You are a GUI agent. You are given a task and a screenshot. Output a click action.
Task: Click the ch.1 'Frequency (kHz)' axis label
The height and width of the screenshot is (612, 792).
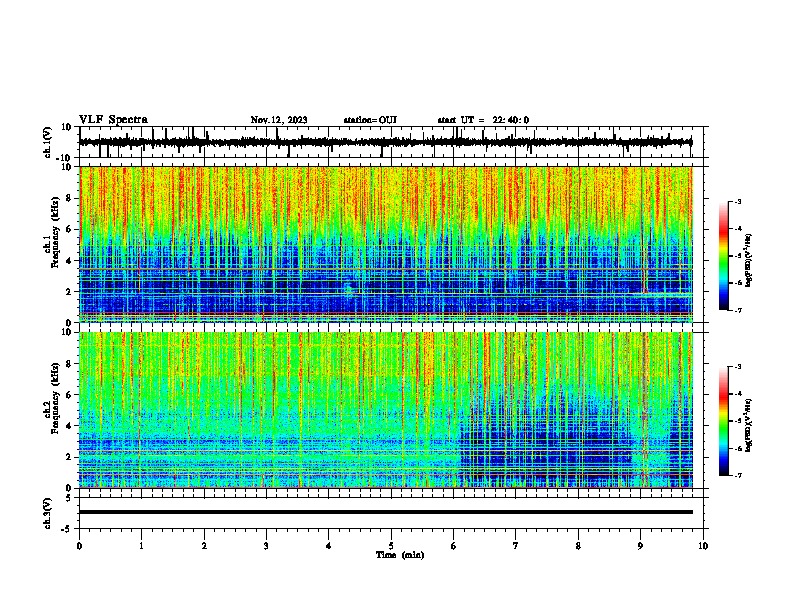point(55,232)
